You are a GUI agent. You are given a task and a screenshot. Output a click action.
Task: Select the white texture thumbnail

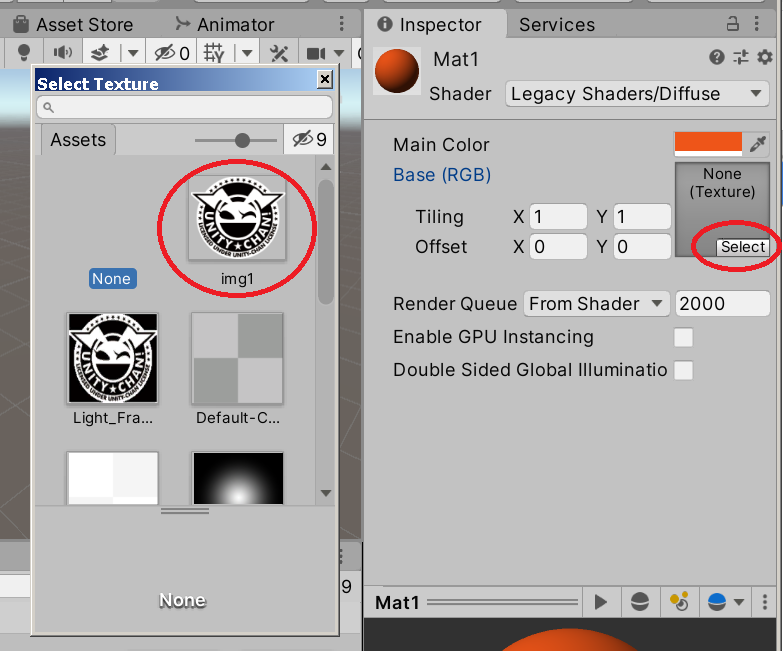(x=113, y=478)
